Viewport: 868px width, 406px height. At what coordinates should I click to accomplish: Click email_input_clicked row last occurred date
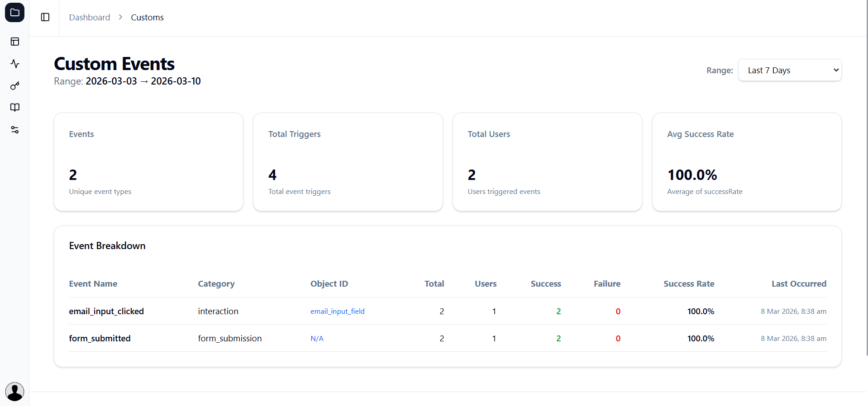tap(793, 311)
